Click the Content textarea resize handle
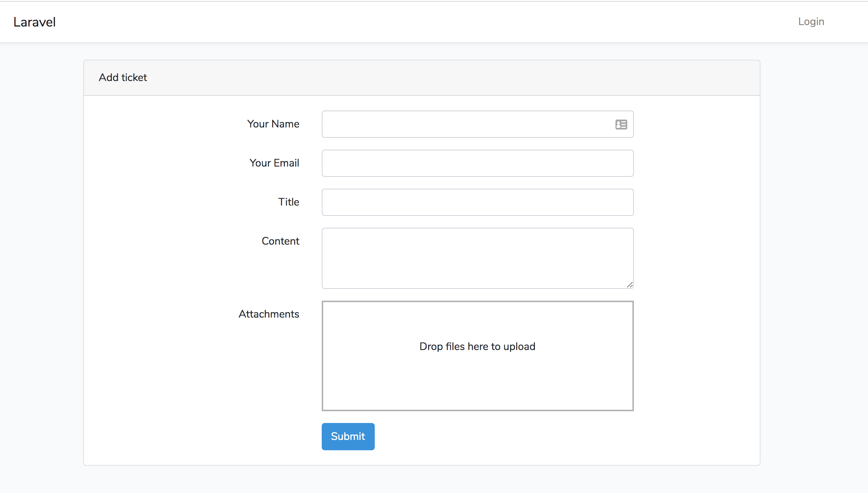This screenshot has height=493, width=868. pyautogui.click(x=630, y=285)
